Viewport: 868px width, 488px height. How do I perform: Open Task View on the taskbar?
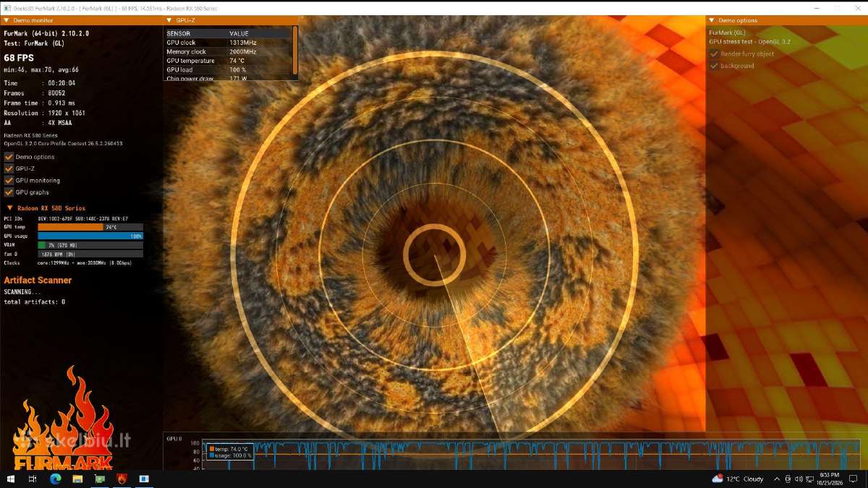tap(33, 479)
